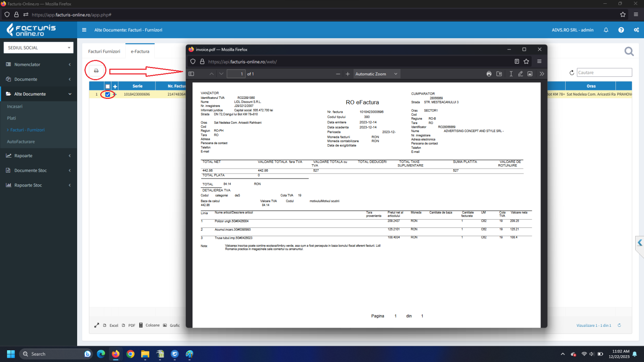This screenshot has width=644, height=362.
Task: Toggle the select-all checkbox in table header
Action: pyautogui.click(x=108, y=86)
